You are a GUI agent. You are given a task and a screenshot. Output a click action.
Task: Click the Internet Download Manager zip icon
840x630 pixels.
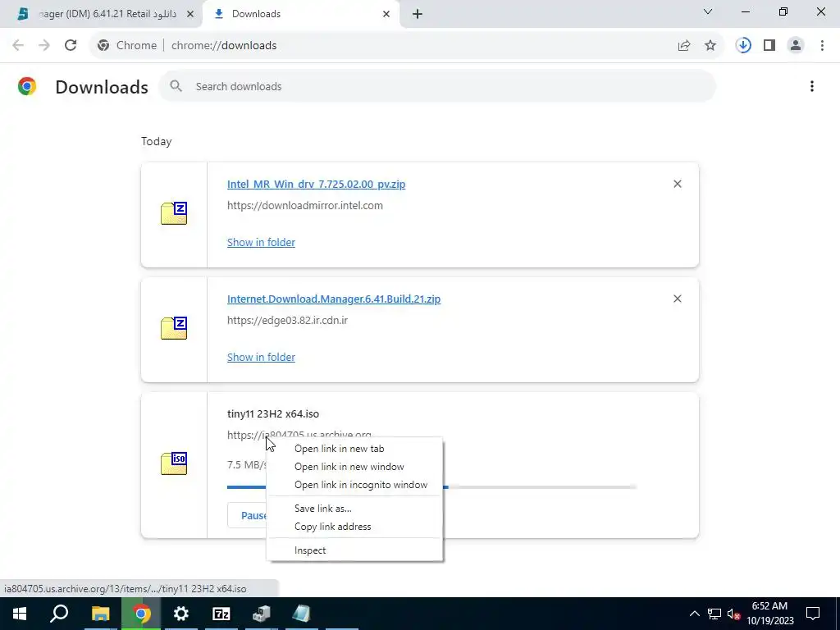click(174, 328)
